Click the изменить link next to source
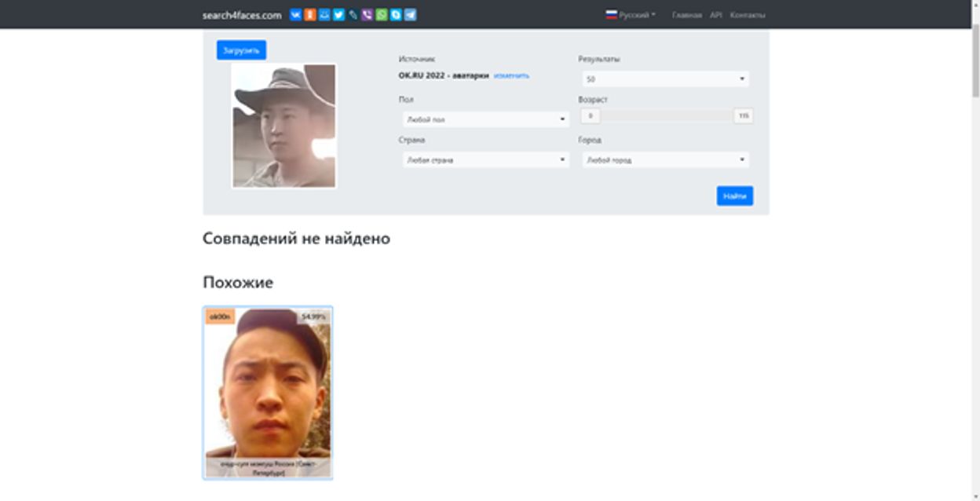The height and width of the screenshot is (501, 980). point(511,75)
